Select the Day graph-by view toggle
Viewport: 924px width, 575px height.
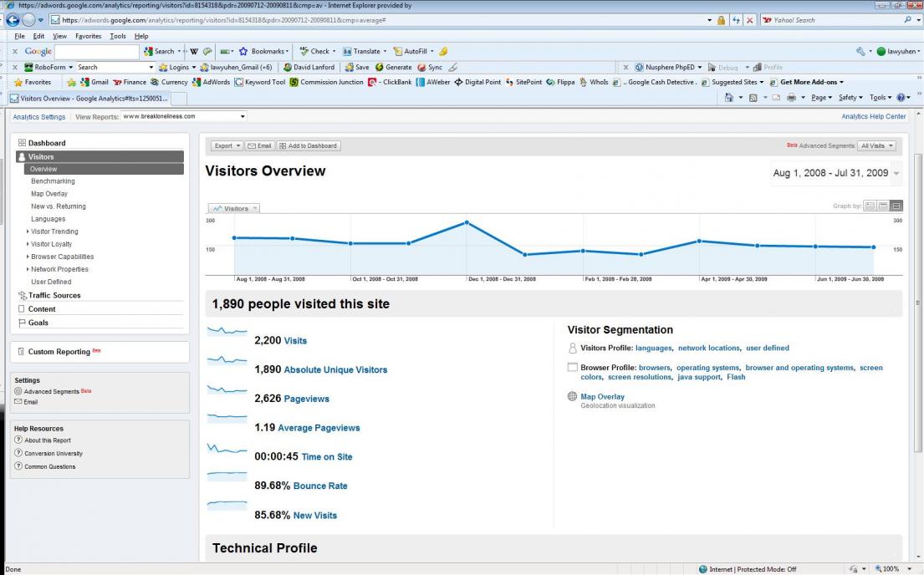pyautogui.click(x=870, y=206)
